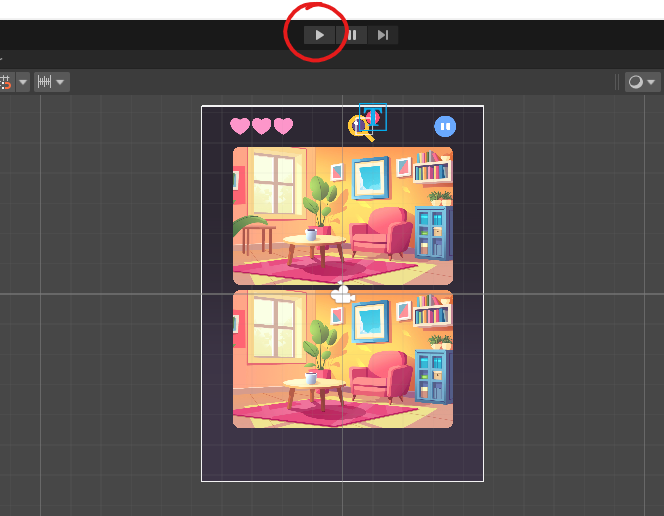This screenshot has height=516, width=664.
Task: Click the scene draw mode sphere icon
Action: (x=636, y=82)
